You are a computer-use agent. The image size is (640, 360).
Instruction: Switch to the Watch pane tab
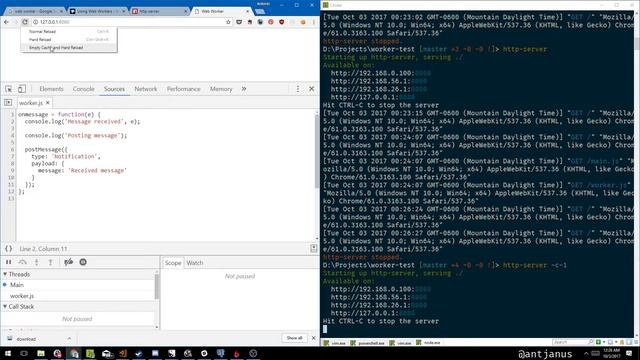click(x=195, y=263)
